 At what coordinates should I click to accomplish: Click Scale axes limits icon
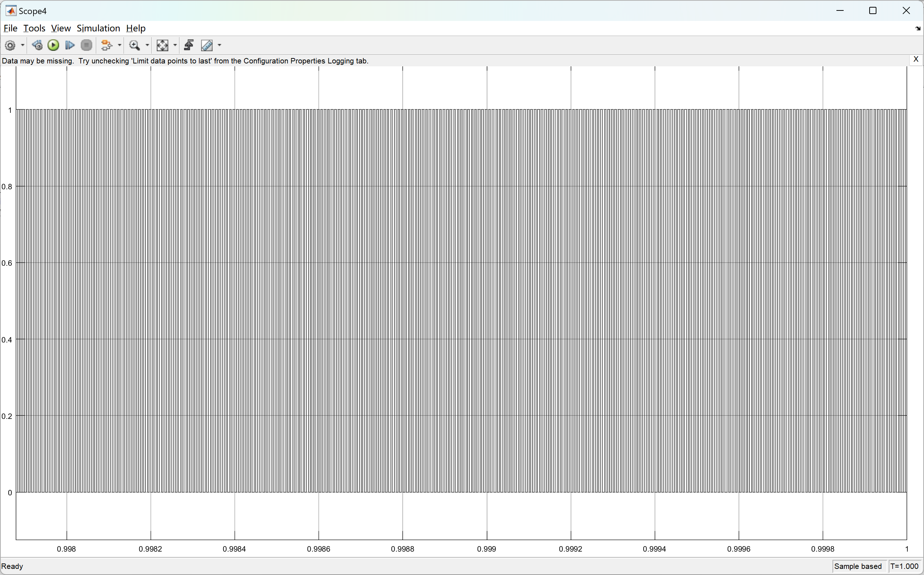(162, 46)
